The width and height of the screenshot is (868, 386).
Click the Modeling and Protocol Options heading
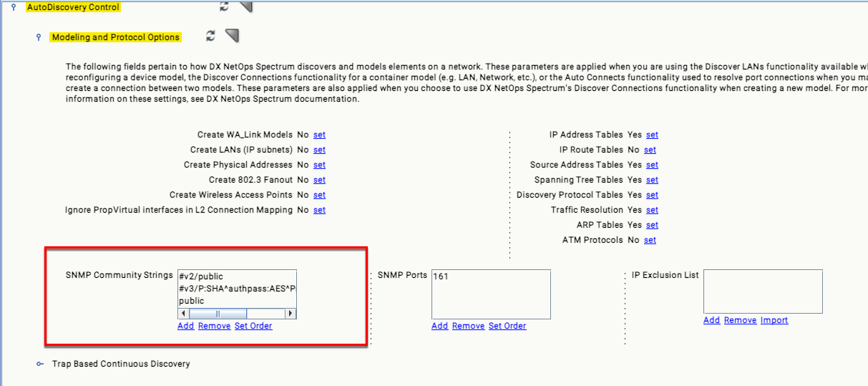pos(116,37)
